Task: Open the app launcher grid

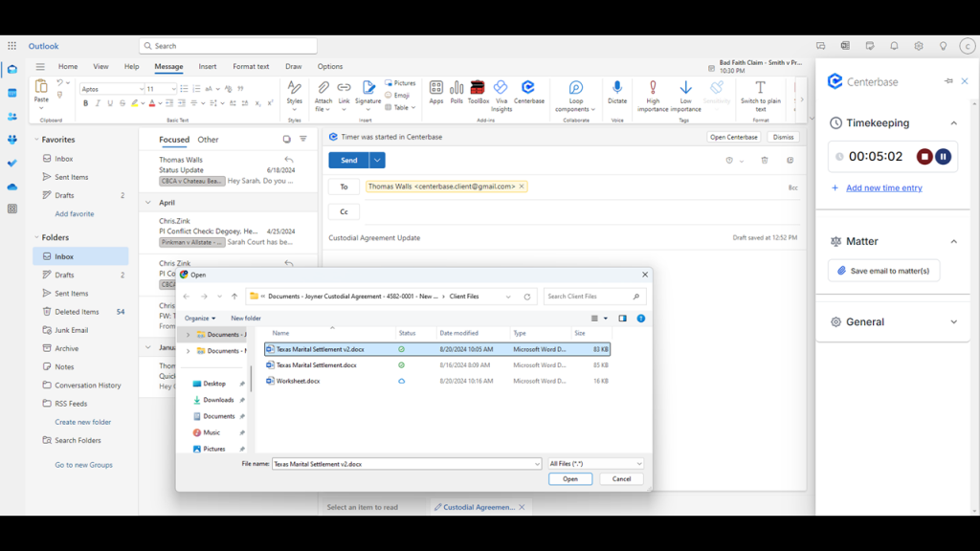Action: point(11,46)
